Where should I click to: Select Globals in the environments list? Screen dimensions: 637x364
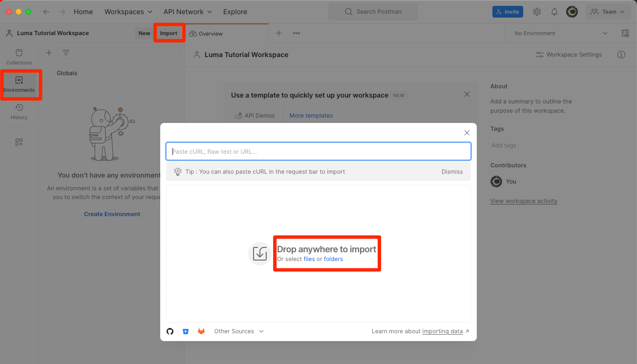tap(67, 73)
